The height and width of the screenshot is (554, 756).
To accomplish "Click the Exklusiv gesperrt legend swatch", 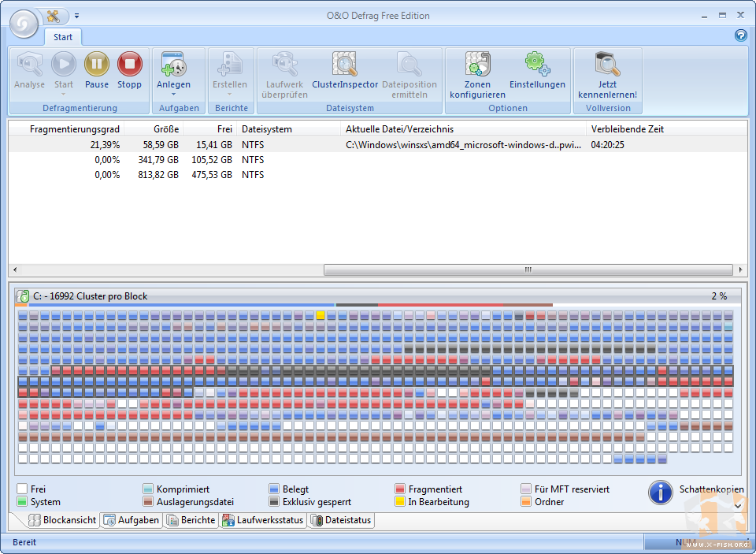I will (x=274, y=501).
